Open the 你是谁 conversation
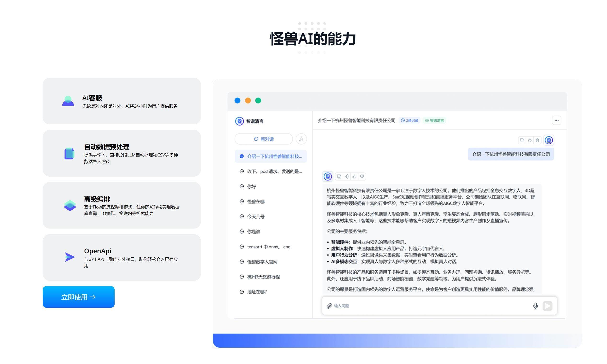This screenshot has height=364, width=607. click(x=271, y=231)
